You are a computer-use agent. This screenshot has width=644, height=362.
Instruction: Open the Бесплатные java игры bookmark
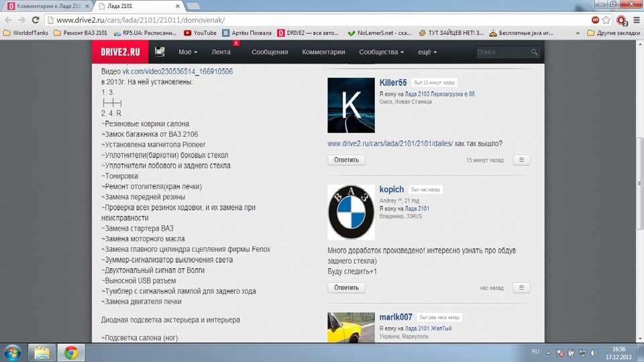pyautogui.click(x=521, y=33)
